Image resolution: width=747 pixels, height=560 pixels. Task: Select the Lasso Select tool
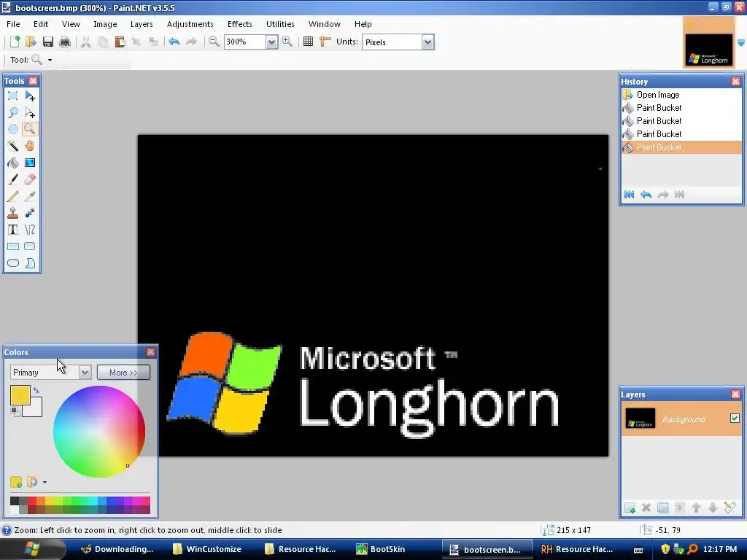pyautogui.click(x=13, y=112)
